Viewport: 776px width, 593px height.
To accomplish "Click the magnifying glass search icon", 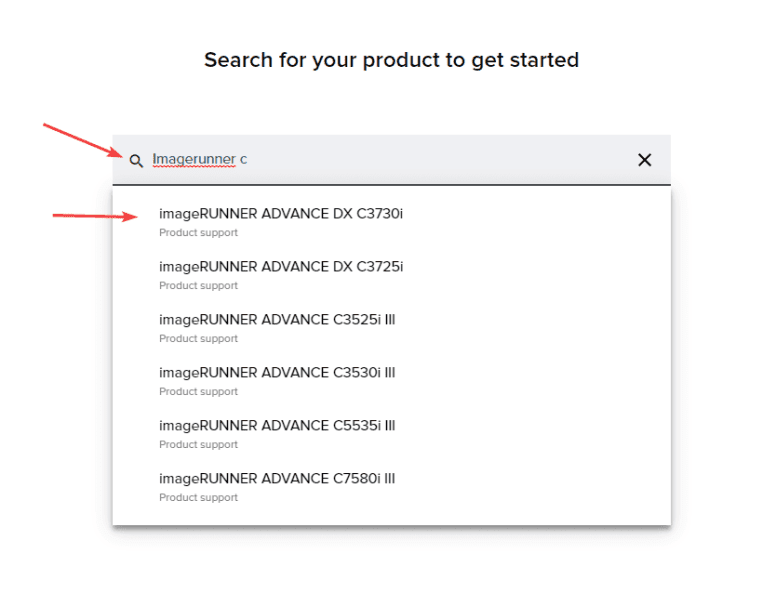I will tap(136, 160).
